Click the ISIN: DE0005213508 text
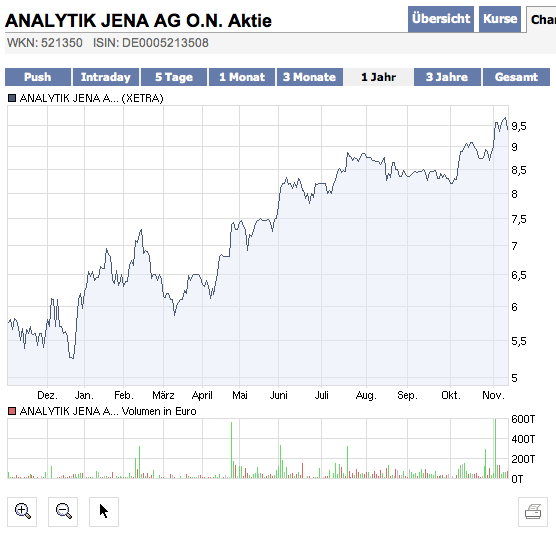The height and width of the screenshot is (536, 556). 151,43
